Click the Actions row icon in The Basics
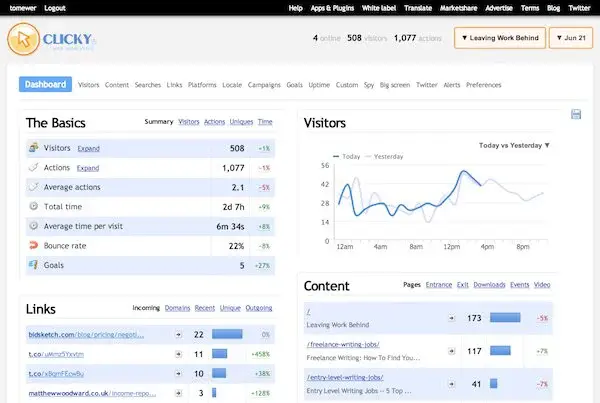This screenshot has height=403, width=600. point(34,167)
